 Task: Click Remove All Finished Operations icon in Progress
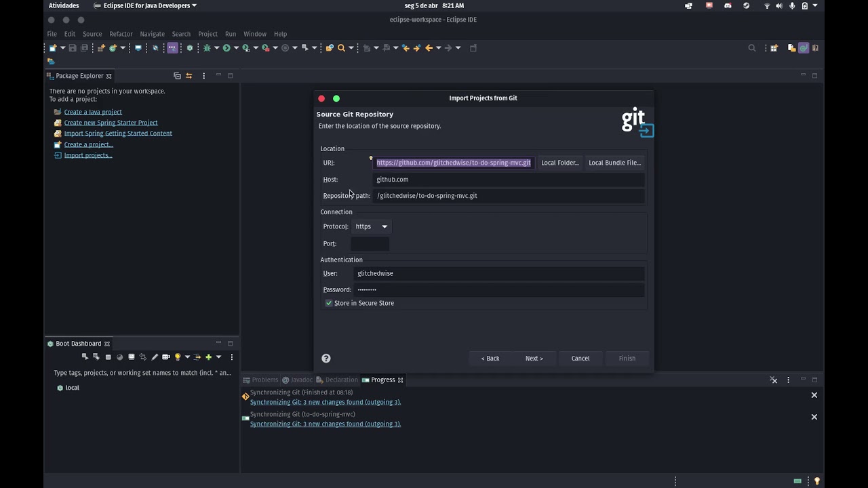774,380
